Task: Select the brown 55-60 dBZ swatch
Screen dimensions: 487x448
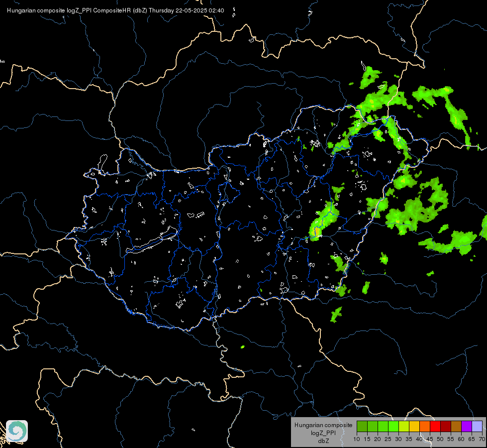Action: click(x=456, y=426)
